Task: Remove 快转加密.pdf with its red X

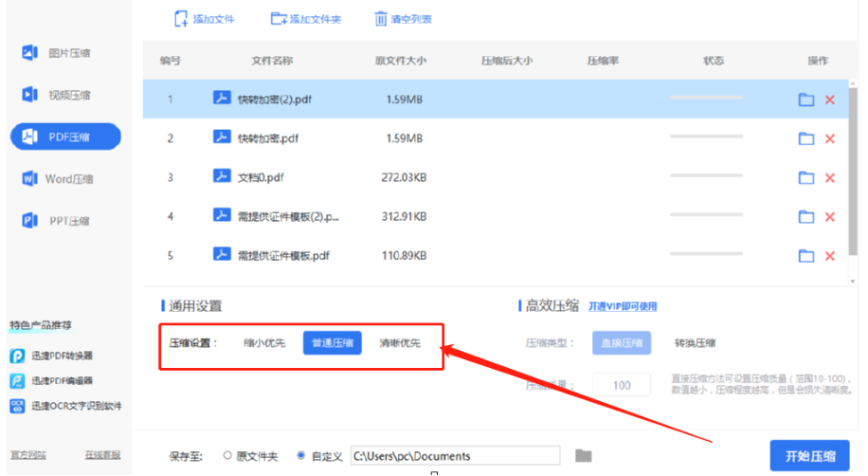Action: (x=830, y=138)
